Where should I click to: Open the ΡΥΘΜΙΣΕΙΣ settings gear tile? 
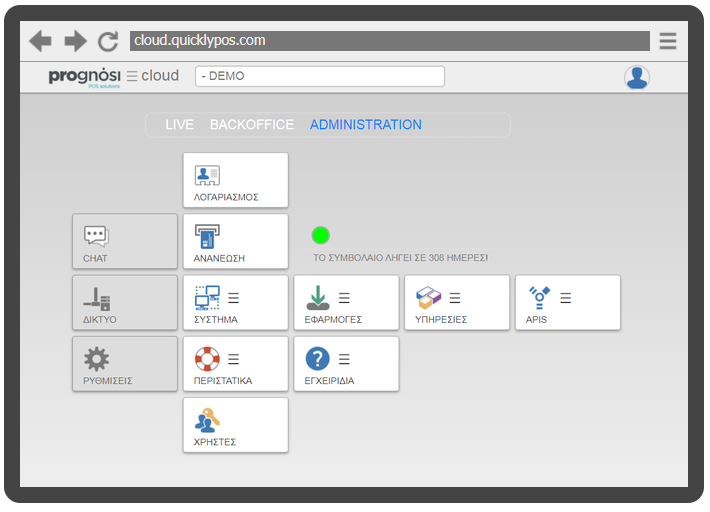coord(124,363)
